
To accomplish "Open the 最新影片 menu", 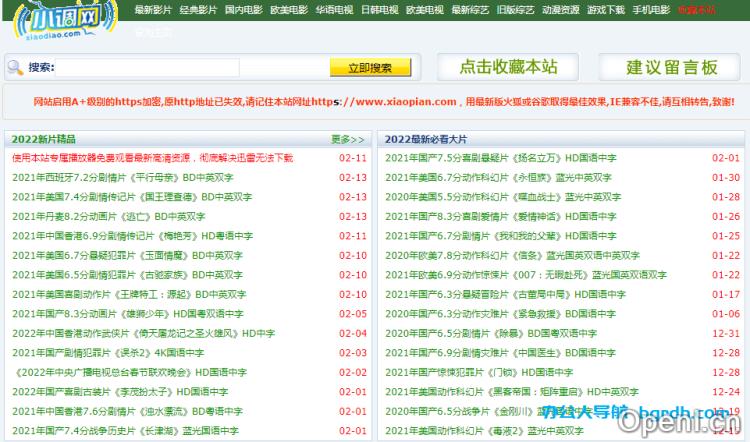I will pos(153,10).
